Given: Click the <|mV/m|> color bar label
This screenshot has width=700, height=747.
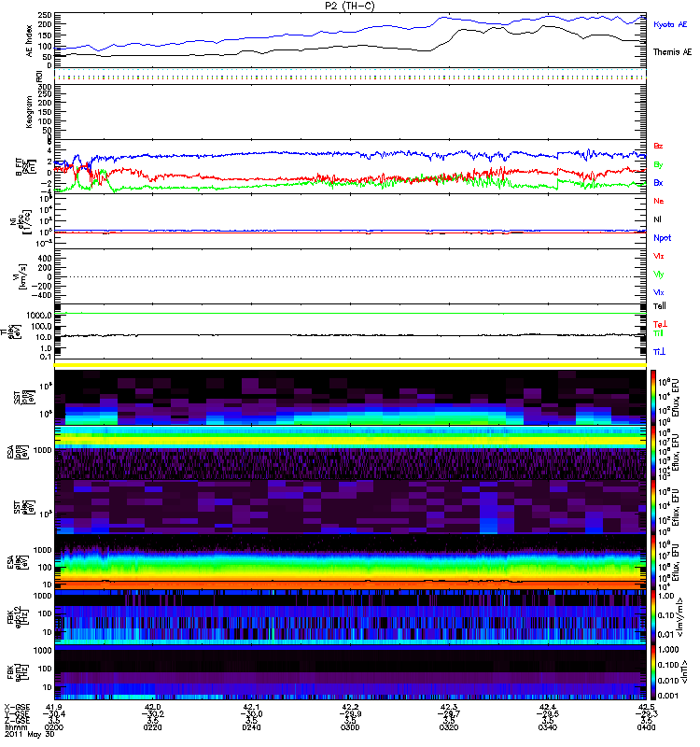Looking at the screenshot, I should pos(680,617).
